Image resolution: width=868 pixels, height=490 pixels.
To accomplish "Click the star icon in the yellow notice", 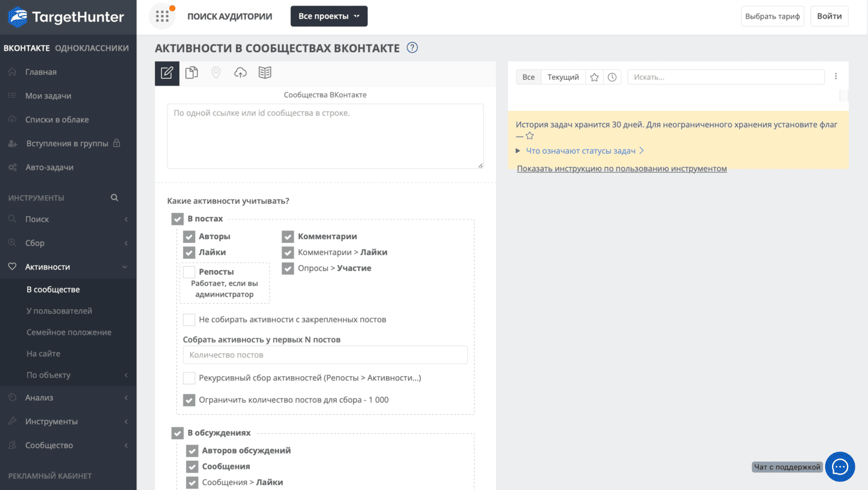I will [x=529, y=136].
